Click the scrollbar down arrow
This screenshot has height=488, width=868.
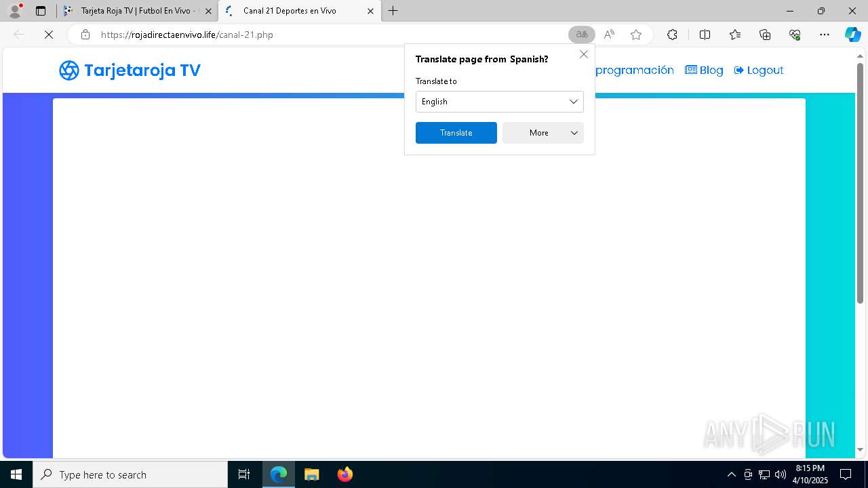[860, 450]
